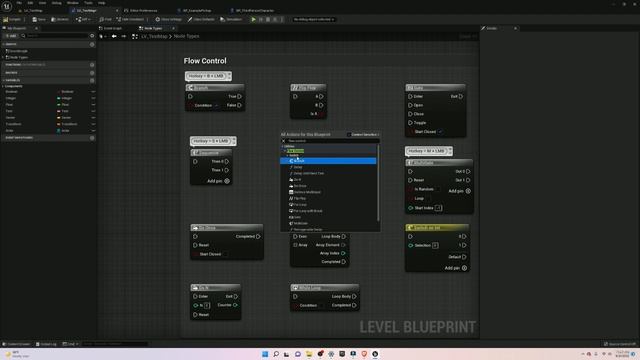Click the My Blueprint search field
The width and height of the screenshot is (640, 360).
pos(54,36)
